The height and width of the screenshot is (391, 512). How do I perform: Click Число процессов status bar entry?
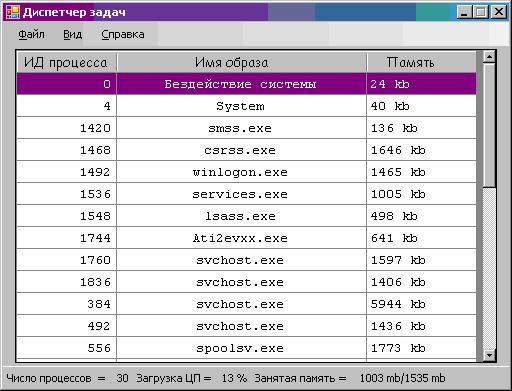[67, 378]
